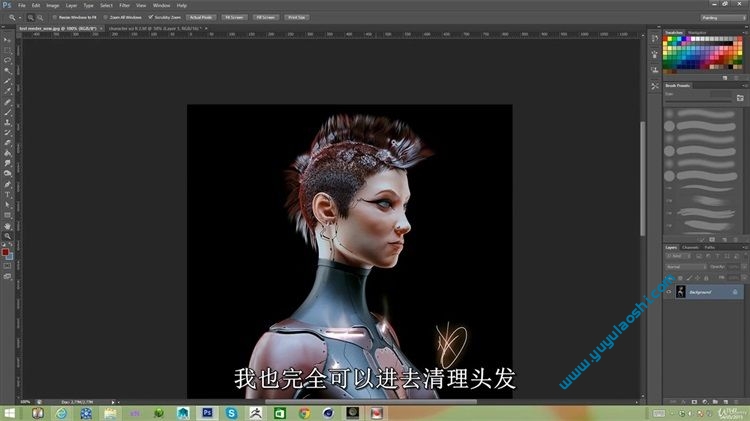
Task: Select the Pen tool
Action: [7, 184]
